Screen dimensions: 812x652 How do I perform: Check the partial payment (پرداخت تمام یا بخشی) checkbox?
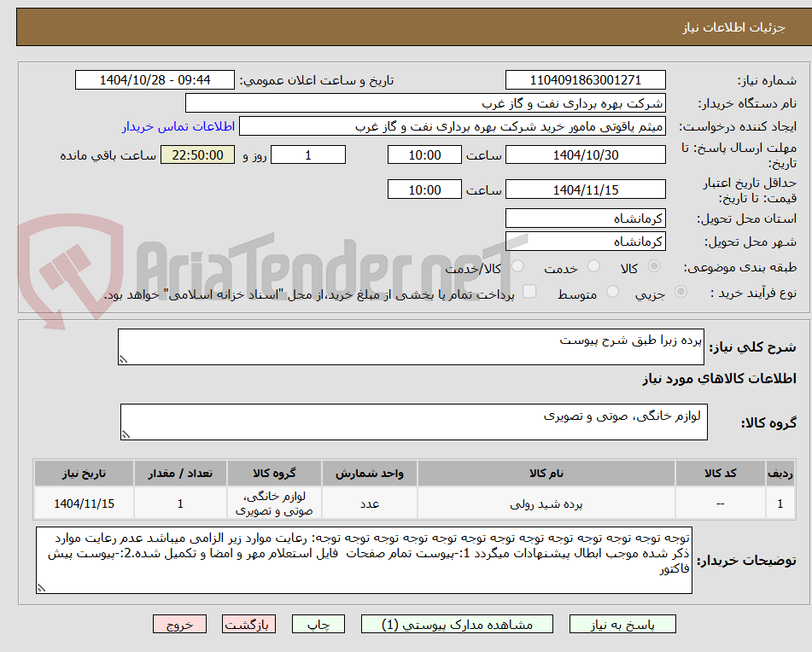point(529,292)
